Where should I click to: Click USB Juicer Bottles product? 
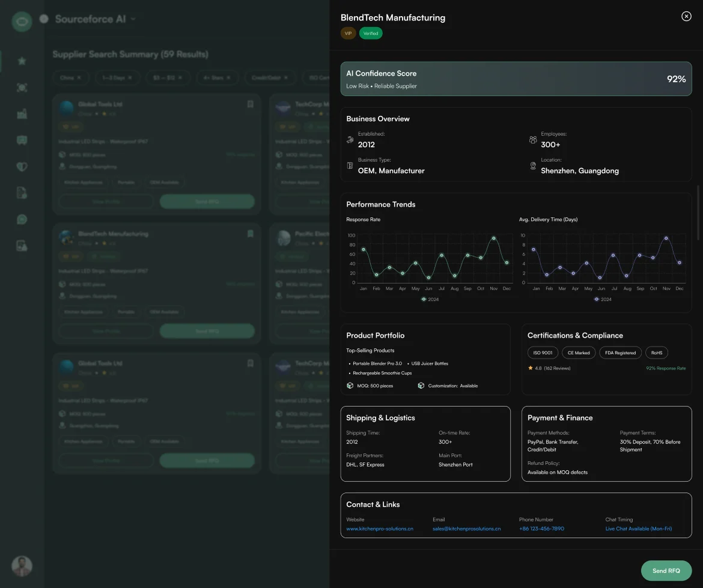[430, 363]
